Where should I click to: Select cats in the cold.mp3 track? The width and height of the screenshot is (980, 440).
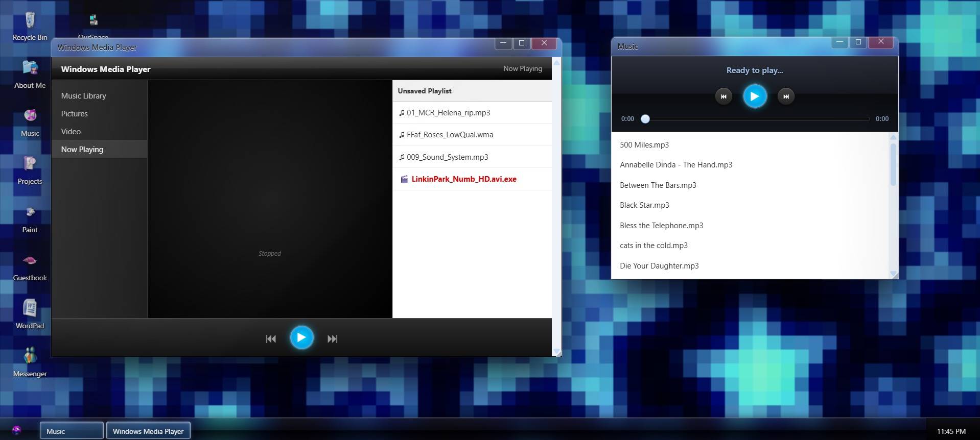[x=750, y=246]
